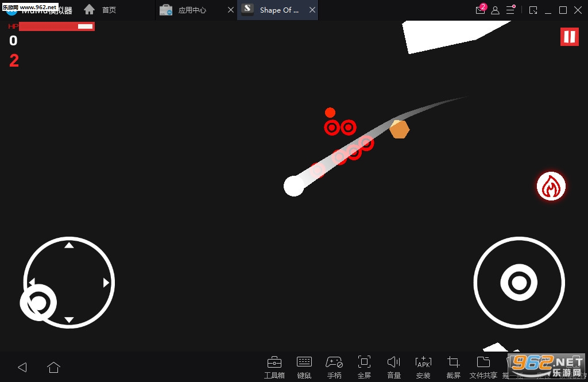Click the movement joystick left arrow
Screen dimensions: 588x382
point(32,283)
